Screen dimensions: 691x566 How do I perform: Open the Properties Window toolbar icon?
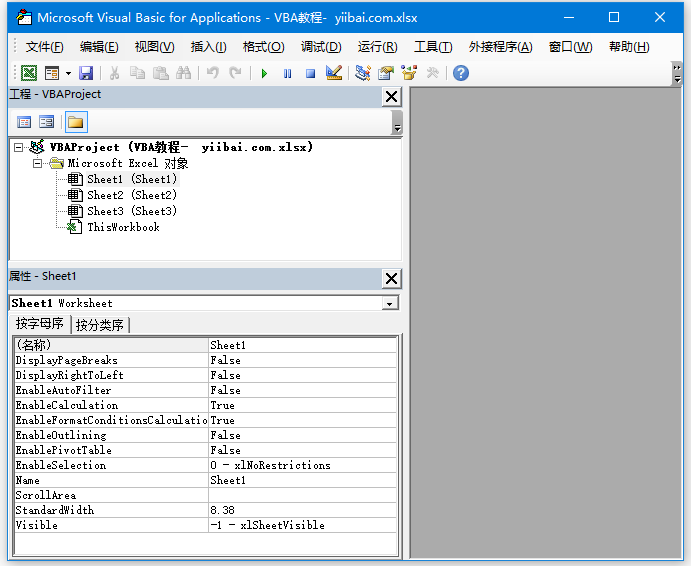coord(386,73)
